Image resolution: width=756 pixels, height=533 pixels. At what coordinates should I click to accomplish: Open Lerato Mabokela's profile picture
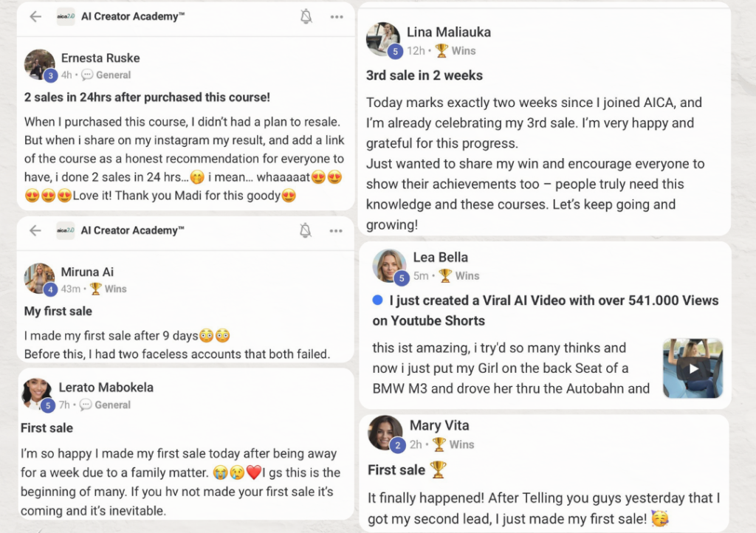tap(36, 394)
